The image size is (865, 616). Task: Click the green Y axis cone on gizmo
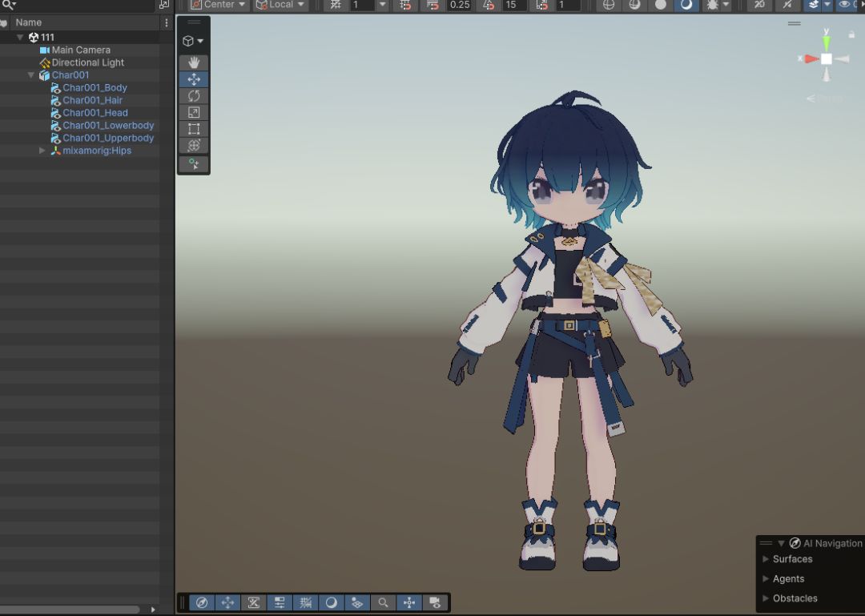827,42
